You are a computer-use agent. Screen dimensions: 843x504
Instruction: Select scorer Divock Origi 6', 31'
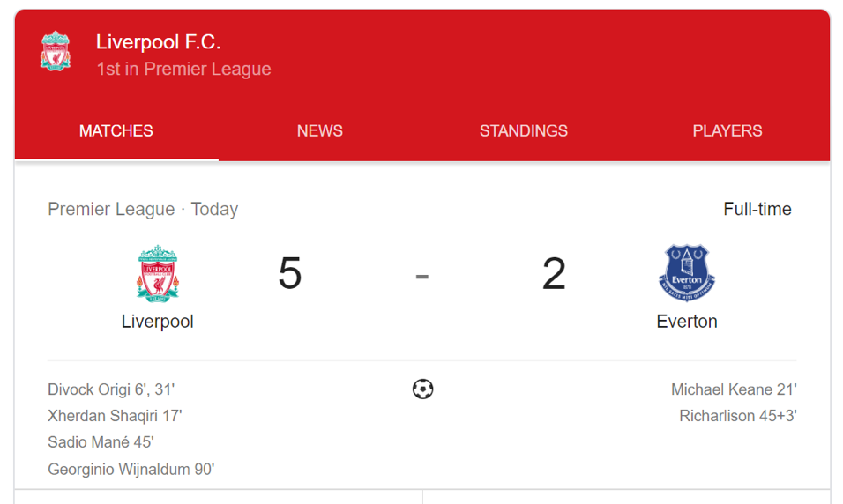(111, 389)
